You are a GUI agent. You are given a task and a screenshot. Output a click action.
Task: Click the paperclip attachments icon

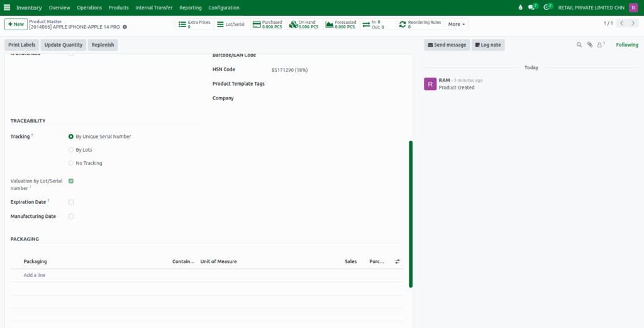(x=589, y=45)
